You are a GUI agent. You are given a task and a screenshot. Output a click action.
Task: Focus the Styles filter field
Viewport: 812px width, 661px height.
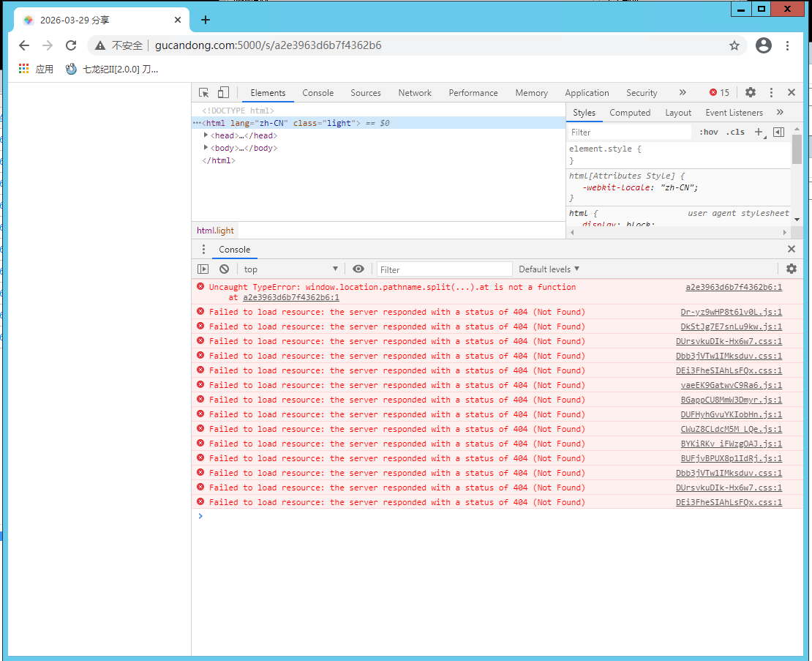pos(629,132)
